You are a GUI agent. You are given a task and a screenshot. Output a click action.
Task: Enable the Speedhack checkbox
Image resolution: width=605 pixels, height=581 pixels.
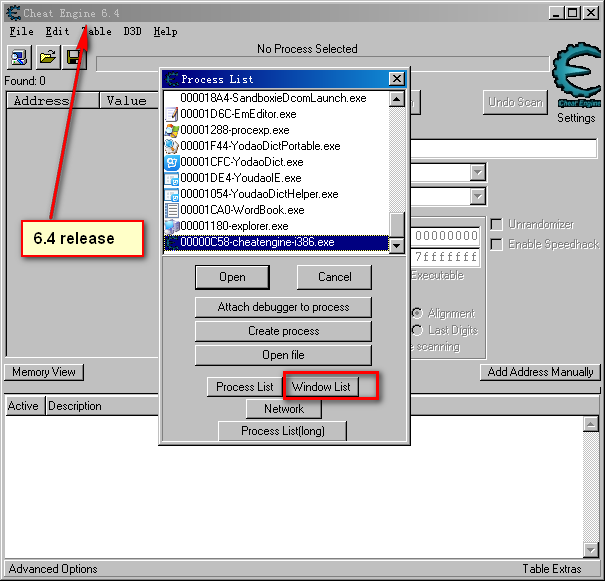click(497, 244)
